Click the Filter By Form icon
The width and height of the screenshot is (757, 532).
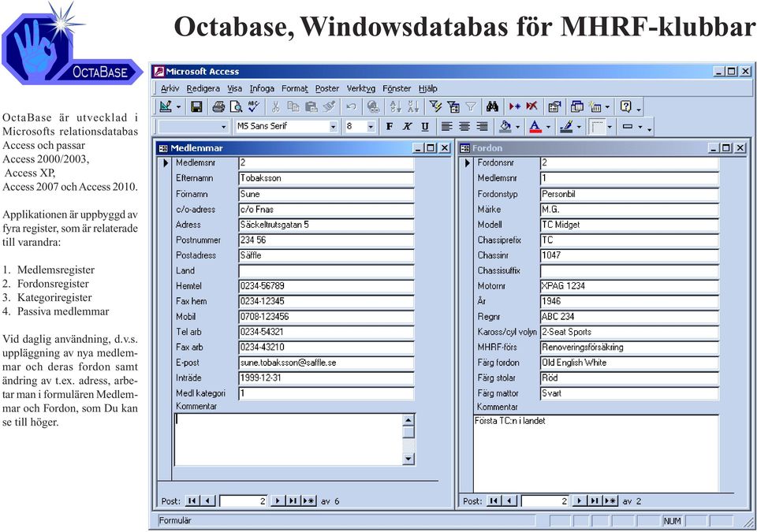tap(453, 106)
